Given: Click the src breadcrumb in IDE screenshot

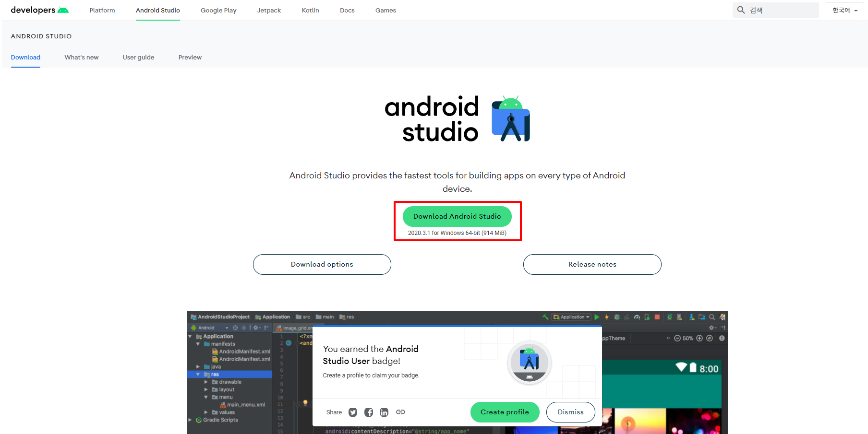Looking at the screenshot, I should pos(303,317).
